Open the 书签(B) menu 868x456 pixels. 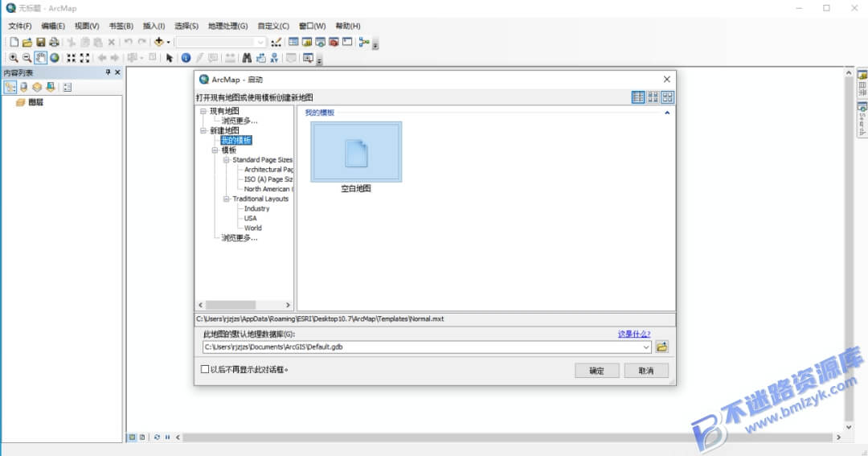(121, 26)
